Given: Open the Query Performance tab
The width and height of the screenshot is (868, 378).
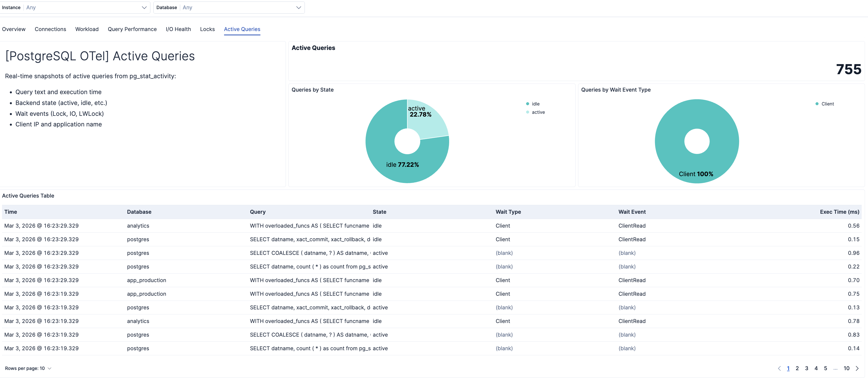Looking at the screenshot, I should [x=132, y=29].
